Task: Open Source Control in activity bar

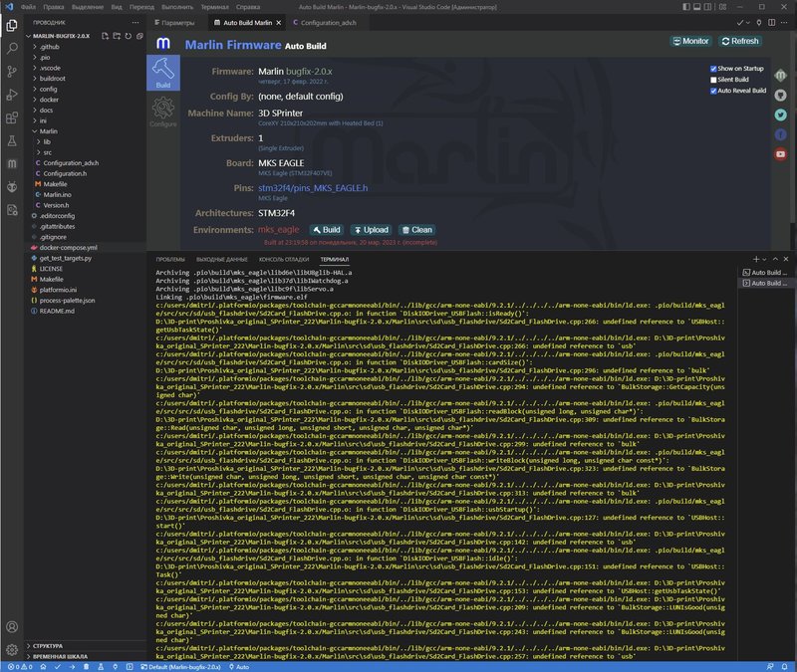Action: tap(12, 72)
